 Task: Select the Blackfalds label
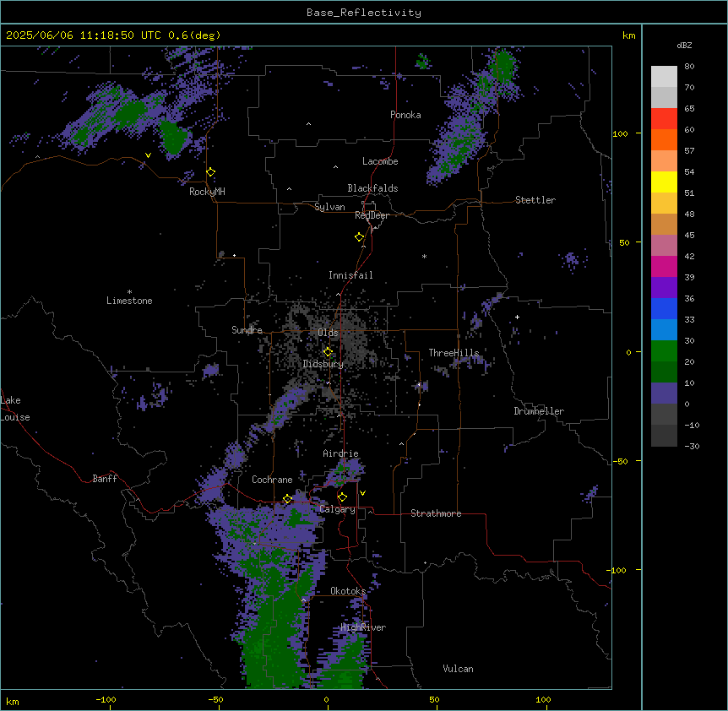tap(372, 188)
